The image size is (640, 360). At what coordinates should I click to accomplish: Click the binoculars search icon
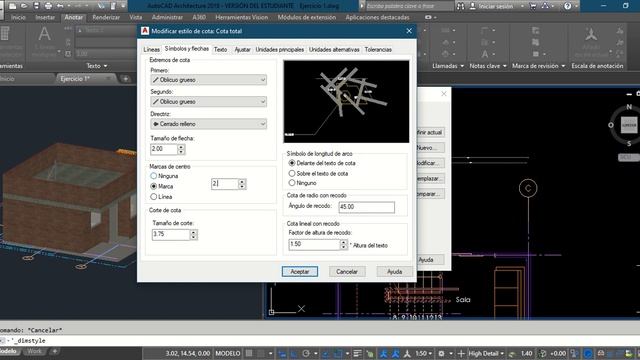pyautogui.click(x=460, y=6)
